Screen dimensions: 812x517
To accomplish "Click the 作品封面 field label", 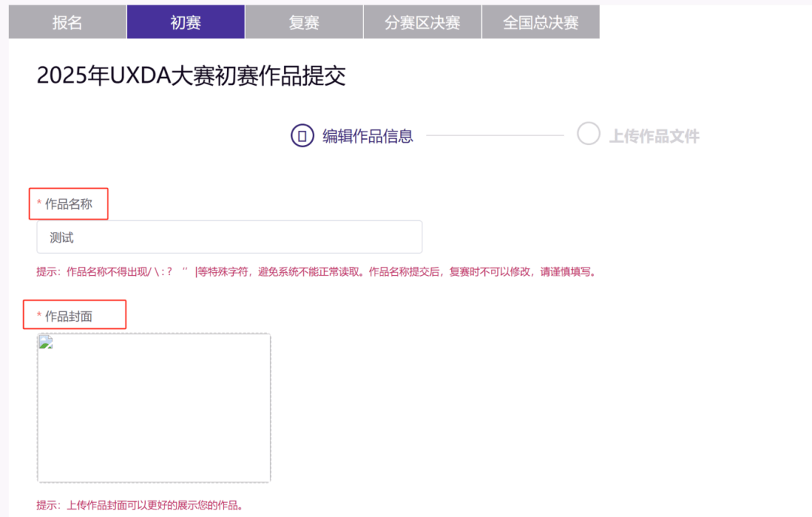I will (69, 317).
